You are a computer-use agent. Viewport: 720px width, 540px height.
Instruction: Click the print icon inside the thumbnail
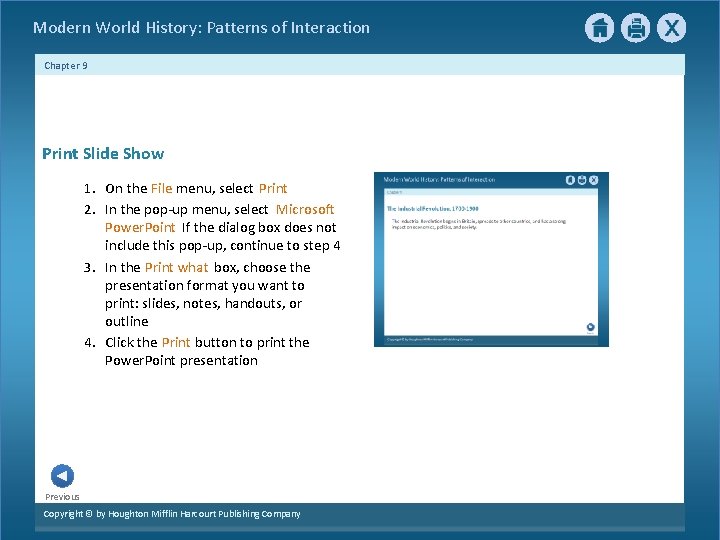coord(582,180)
